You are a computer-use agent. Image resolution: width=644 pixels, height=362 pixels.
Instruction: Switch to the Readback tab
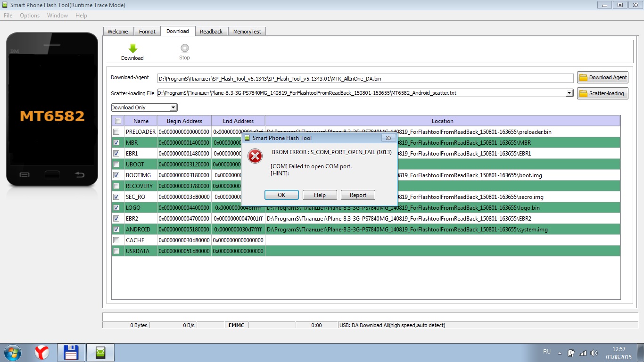[x=211, y=32]
